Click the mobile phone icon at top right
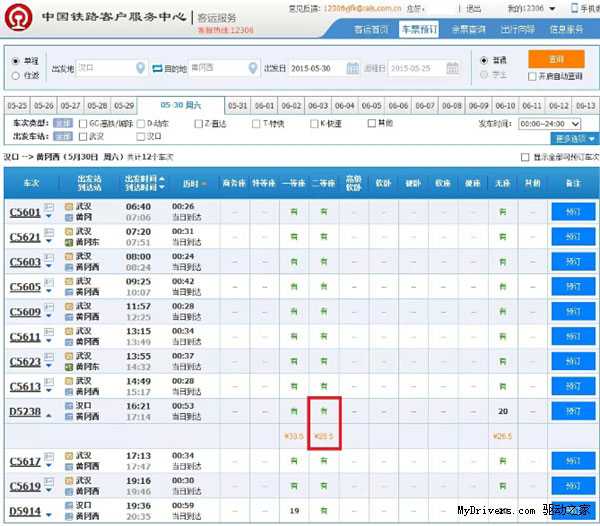Viewport: 600px width, 526px height. point(561,8)
